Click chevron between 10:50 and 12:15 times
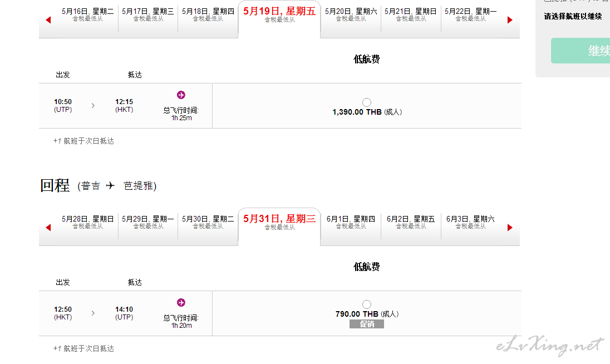610x364 pixels. coord(93,105)
